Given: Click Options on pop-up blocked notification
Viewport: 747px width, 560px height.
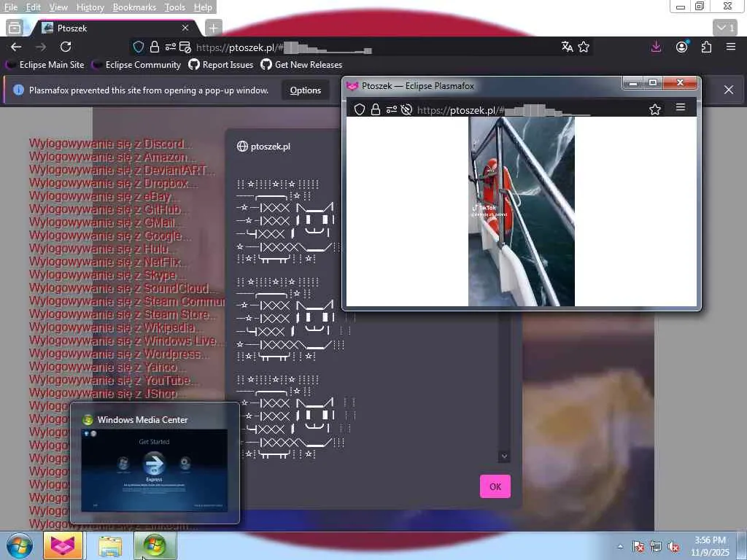Looking at the screenshot, I should (x=306, y=90).
